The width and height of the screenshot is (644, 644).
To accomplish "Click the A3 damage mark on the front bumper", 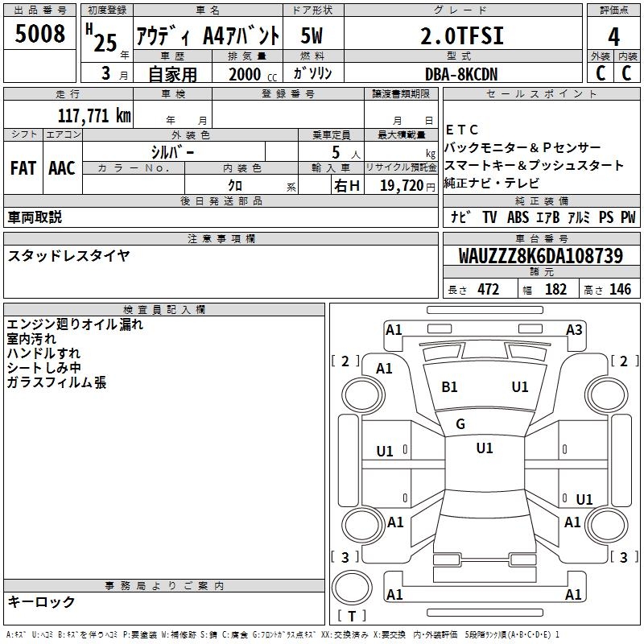I will [x=573, y=329].
